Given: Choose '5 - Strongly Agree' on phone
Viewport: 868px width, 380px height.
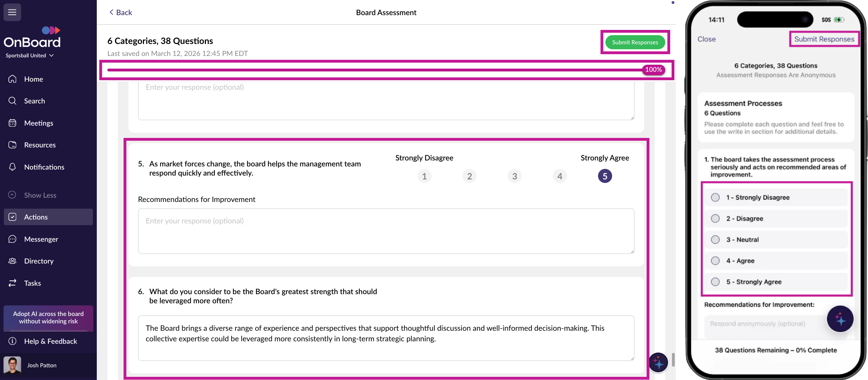Looking at the screenshot, I should (715, 282).
